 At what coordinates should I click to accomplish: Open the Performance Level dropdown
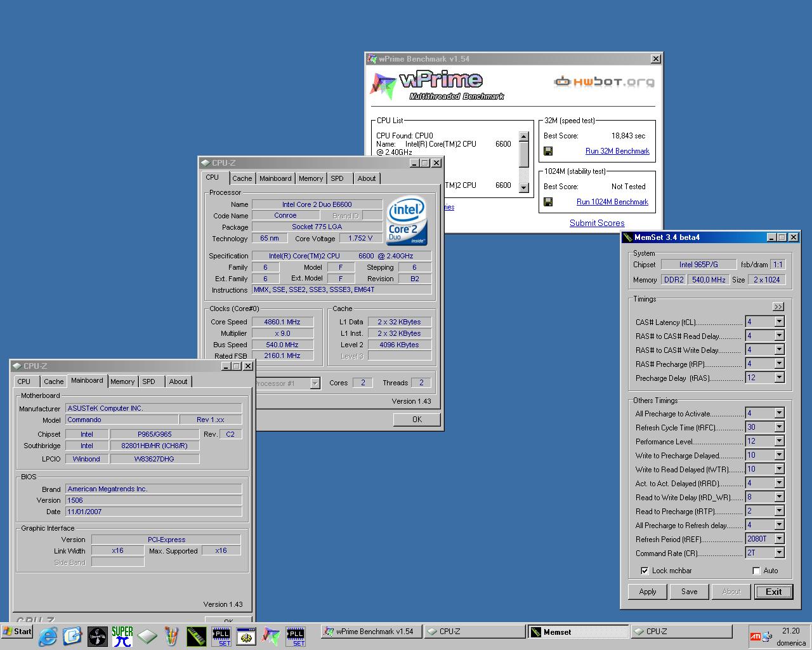tap(779, 441)
